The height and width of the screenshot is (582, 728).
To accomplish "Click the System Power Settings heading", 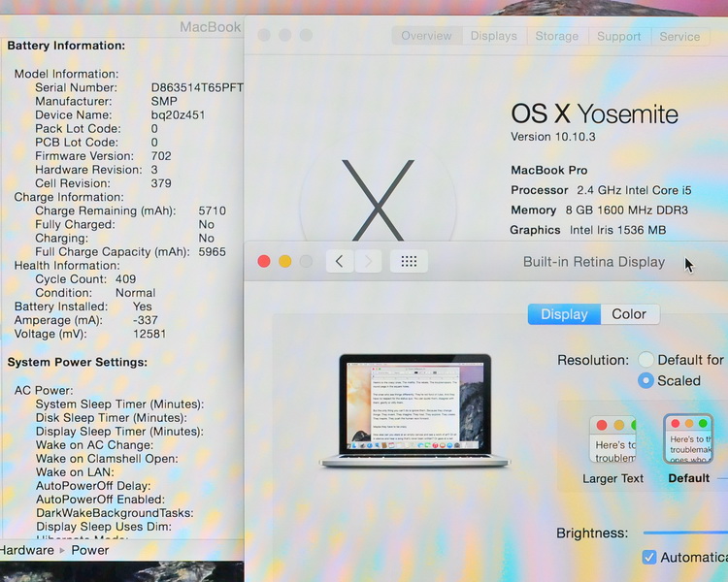I will pos(77,362).
